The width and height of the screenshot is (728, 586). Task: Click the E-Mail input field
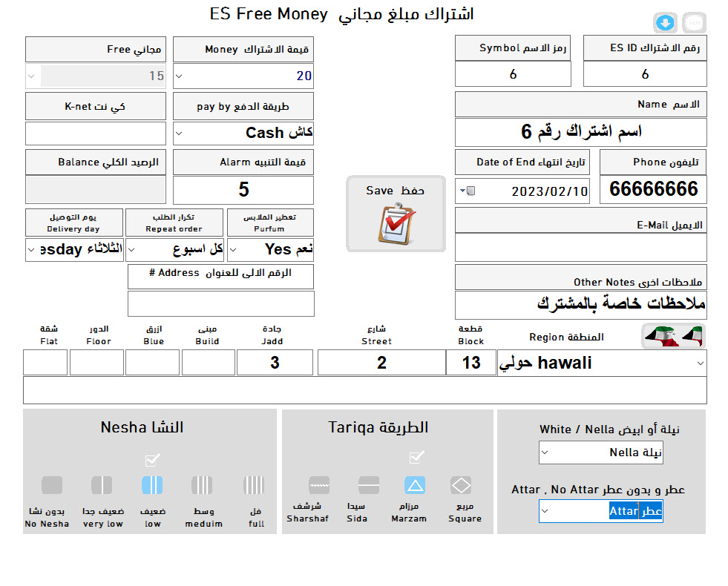pyautogui.click(x=581, y=247)
